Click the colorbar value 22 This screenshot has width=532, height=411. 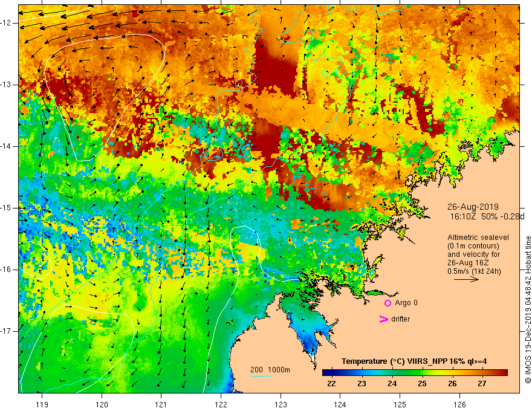(331, 384)
